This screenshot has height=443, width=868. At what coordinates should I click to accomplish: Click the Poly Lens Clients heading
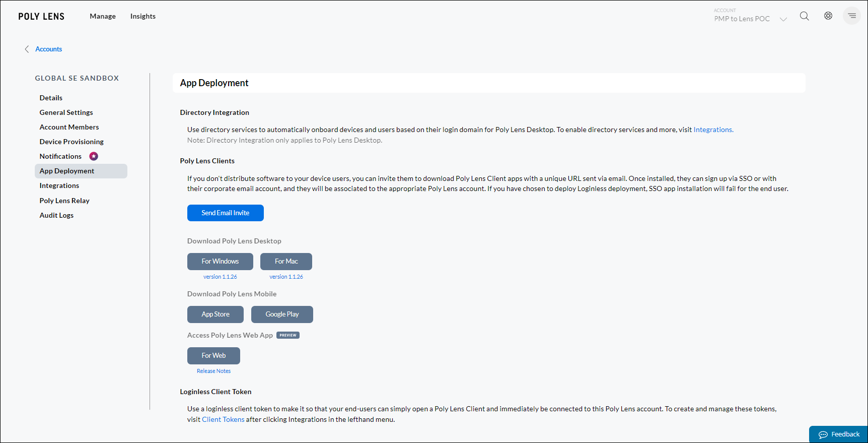pos(207,161)
